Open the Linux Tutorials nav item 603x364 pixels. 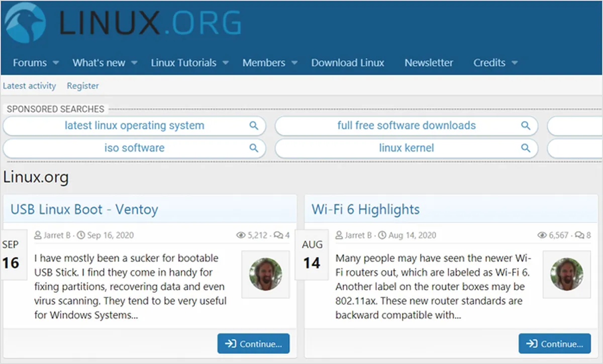click(x=183, y=63)
